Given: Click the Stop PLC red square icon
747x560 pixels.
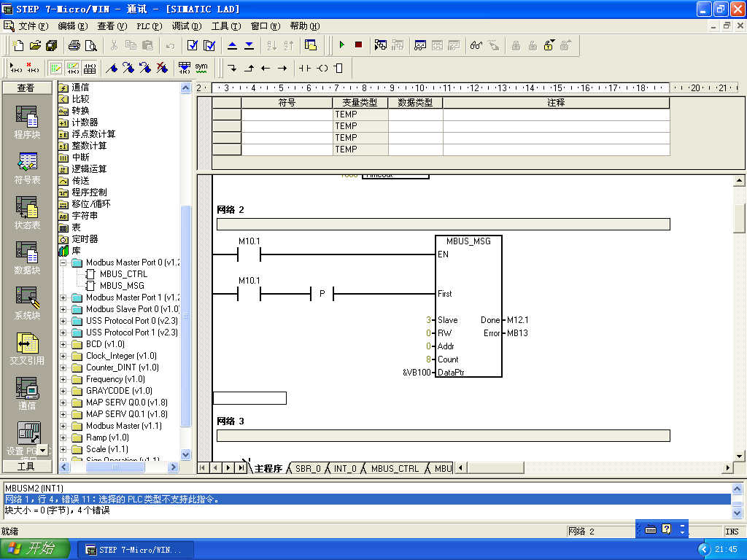Looking at the screenshot, I should click(x=358, y=45).
